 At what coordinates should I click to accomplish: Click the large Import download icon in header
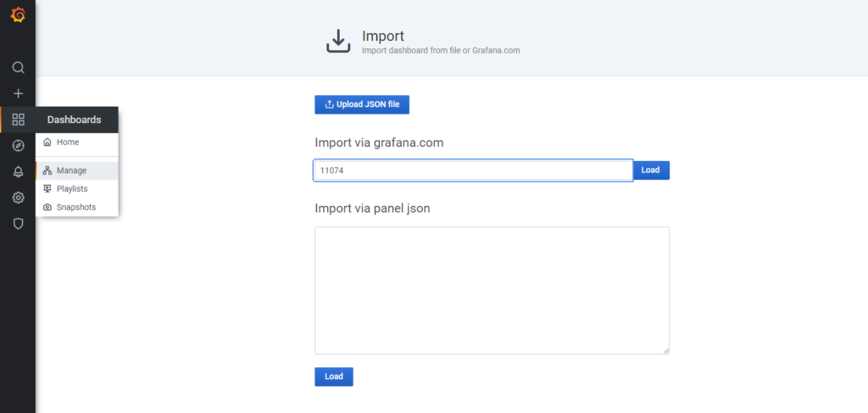pos(338,42)
